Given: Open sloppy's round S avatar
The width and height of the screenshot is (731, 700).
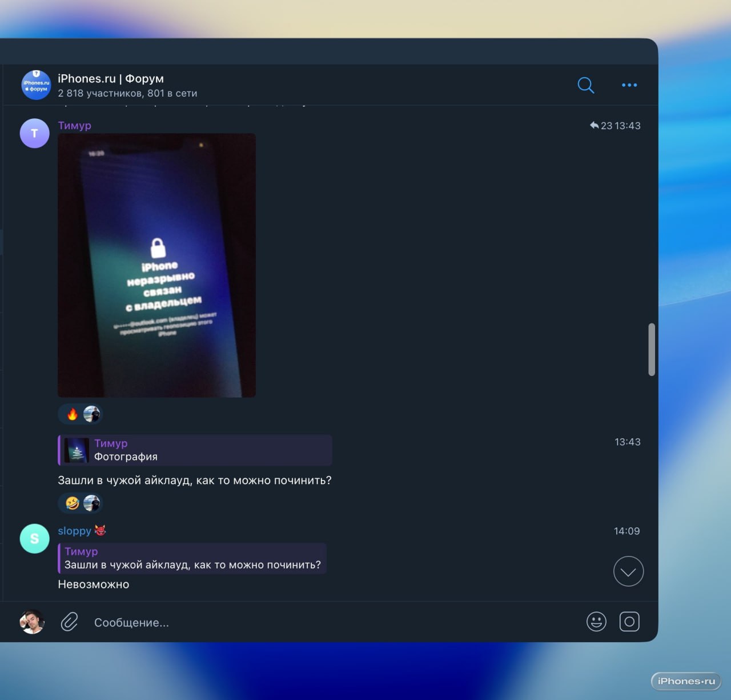Looking at the screenshot, I should click(x=34, y=538).
